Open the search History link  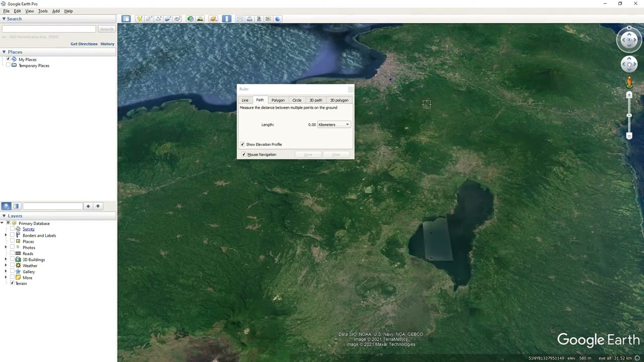[107, 44]
